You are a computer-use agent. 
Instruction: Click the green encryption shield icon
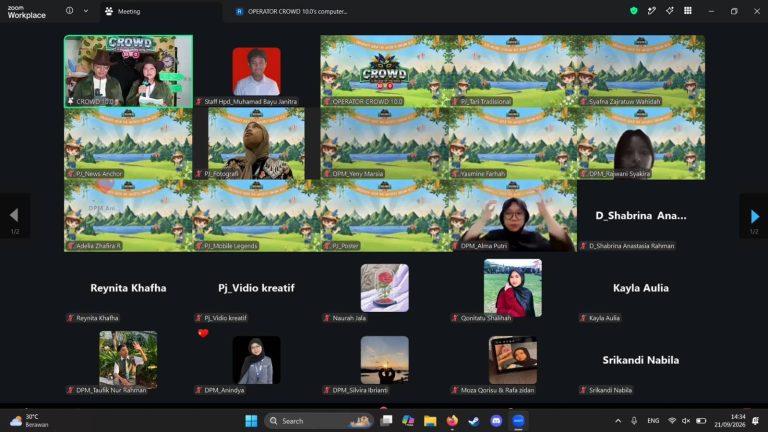coord(634,11)
